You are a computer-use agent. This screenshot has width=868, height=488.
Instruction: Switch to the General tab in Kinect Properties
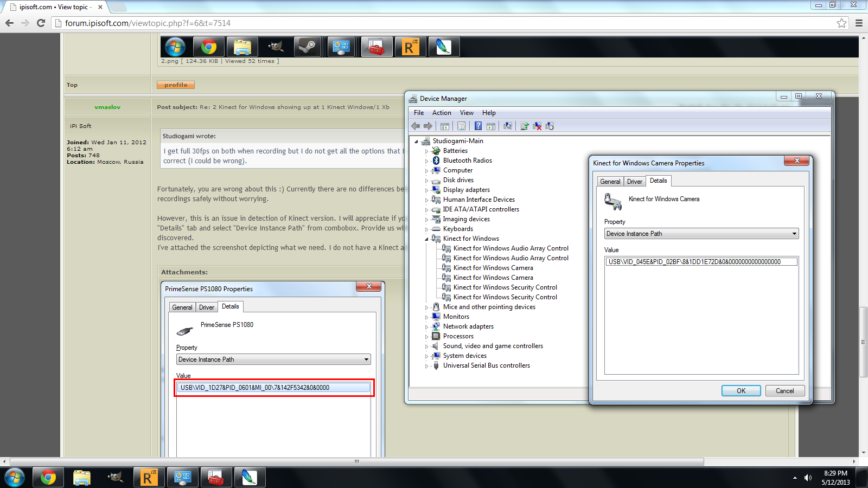(x=610, y=182)
